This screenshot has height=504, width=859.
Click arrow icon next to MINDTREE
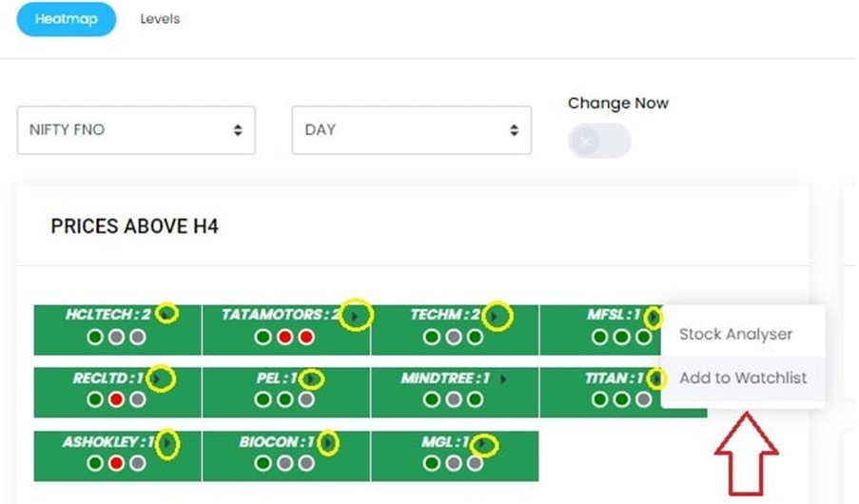click(503, 378)
